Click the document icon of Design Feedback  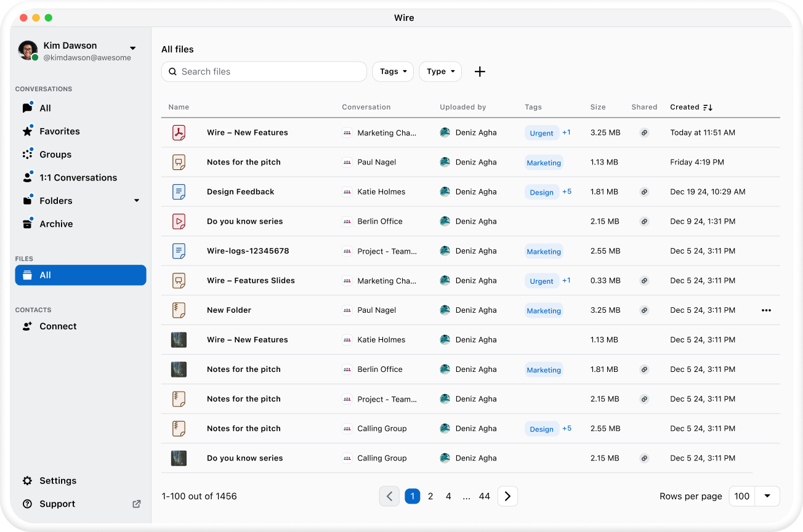(x=179, y=191)
